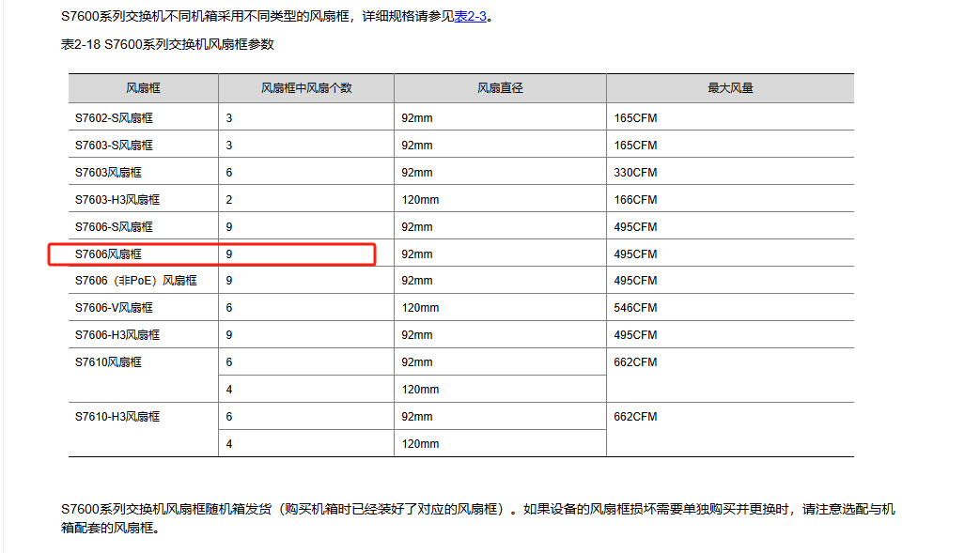Click the table caption 表2-18 S7600系列交换机风扇框参数
980x553 pixels.
[167, 44]
